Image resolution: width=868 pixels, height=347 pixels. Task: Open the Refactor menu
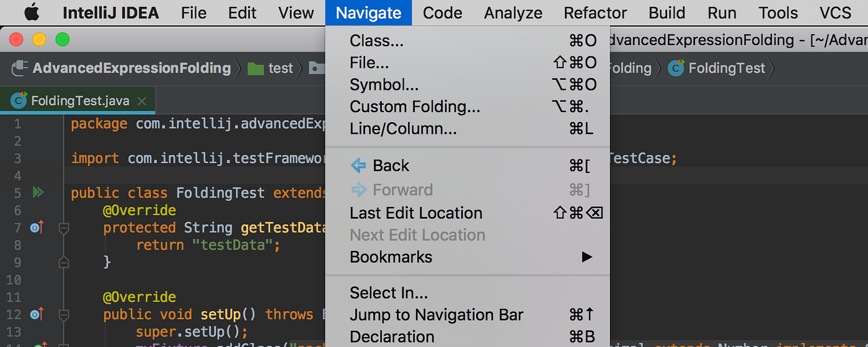595,13
